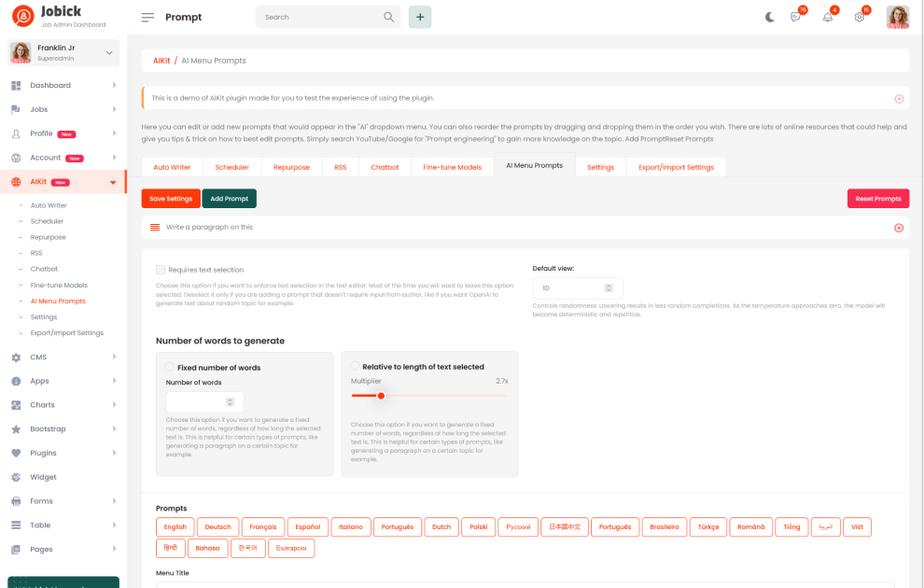924x588 pixels.
Task: Open the chat messages icon in header
Action: click(795, 17)
